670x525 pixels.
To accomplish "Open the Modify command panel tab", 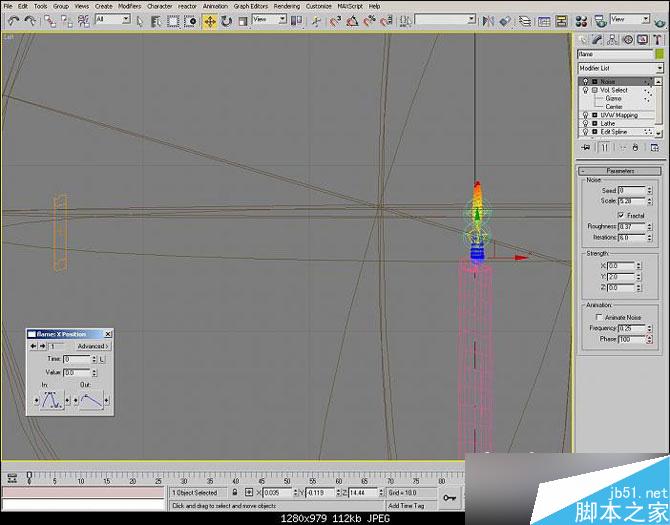I will 600,40.
